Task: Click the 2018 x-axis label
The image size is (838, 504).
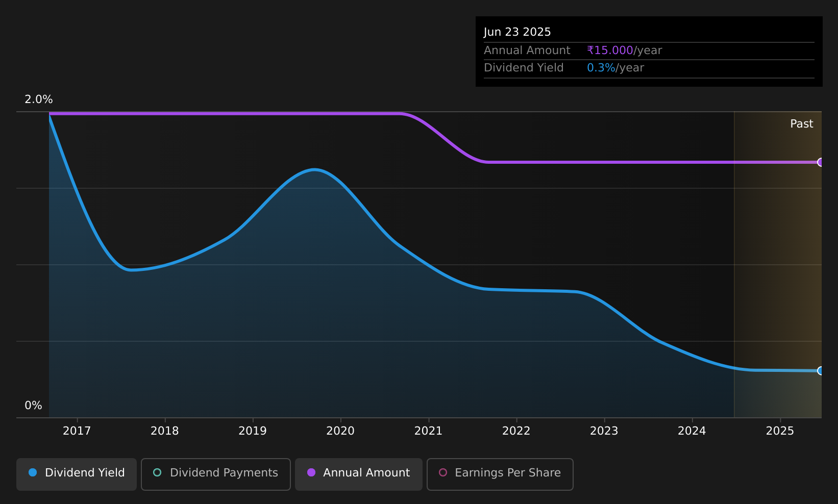Action: point(165,431)
